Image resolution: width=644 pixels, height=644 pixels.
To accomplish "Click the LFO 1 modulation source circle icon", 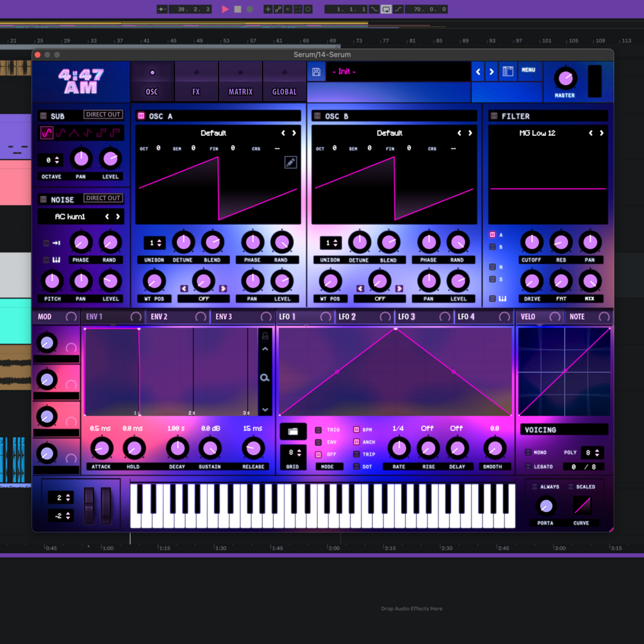I will pyautogui.click(x=326, y=317).
